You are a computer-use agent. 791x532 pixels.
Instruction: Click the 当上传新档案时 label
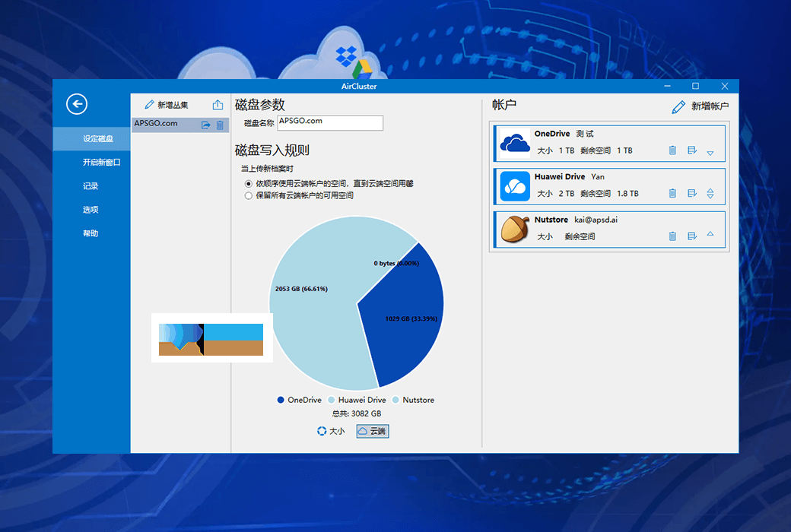[x=267, y=169]
